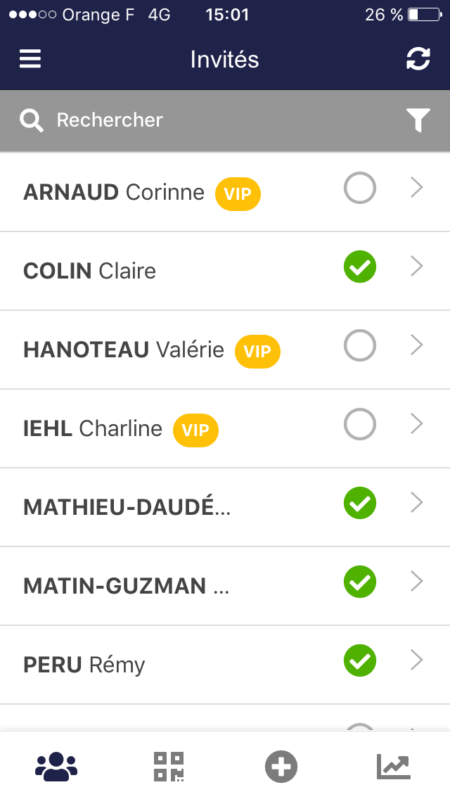Select the guests group tab
450x799 pixels.
[56, 766]
